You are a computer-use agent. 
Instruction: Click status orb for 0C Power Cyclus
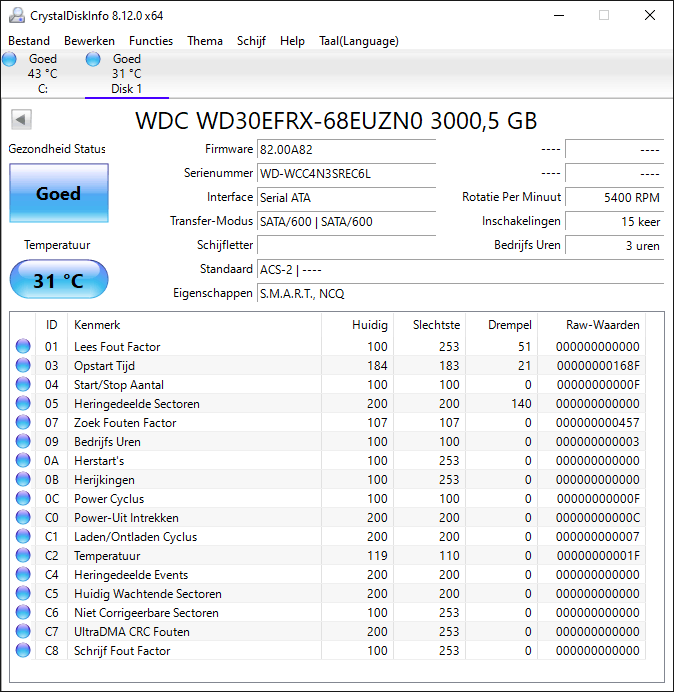pos(23,498)
